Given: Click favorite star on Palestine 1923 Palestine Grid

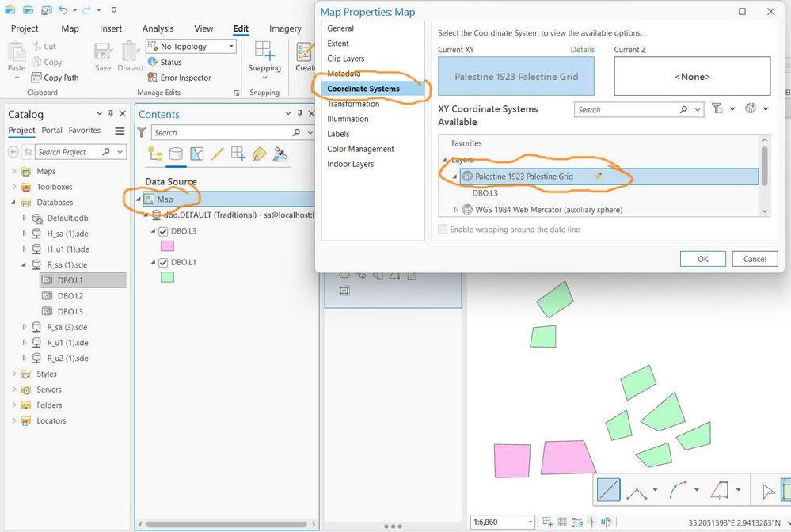Looking at the screenshot, I should [599, 176].
